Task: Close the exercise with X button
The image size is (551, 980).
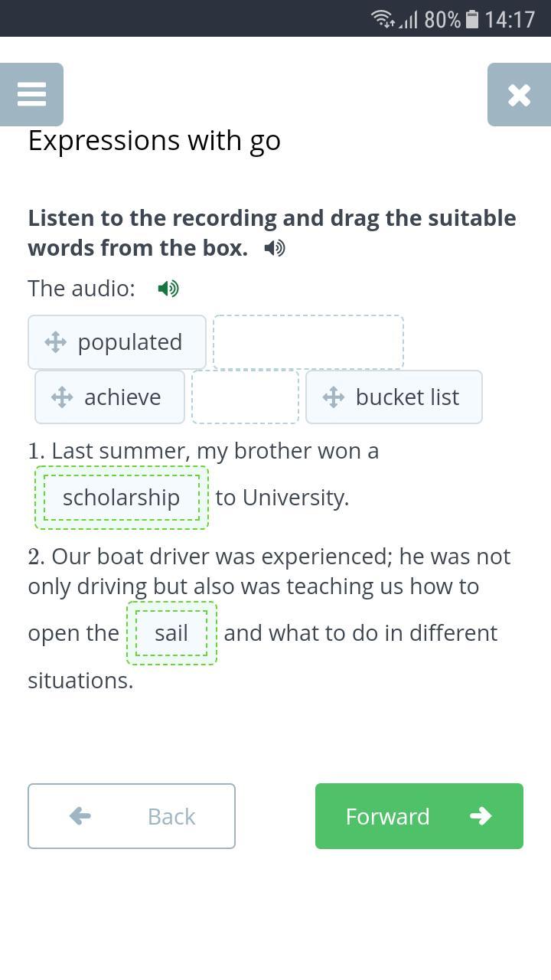Action: coord(519,95)
